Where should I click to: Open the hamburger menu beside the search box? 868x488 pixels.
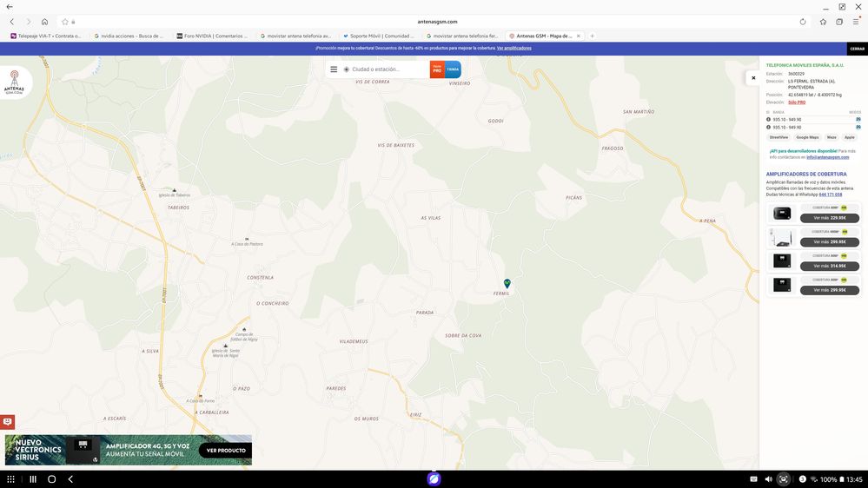[x=334, y=69]
